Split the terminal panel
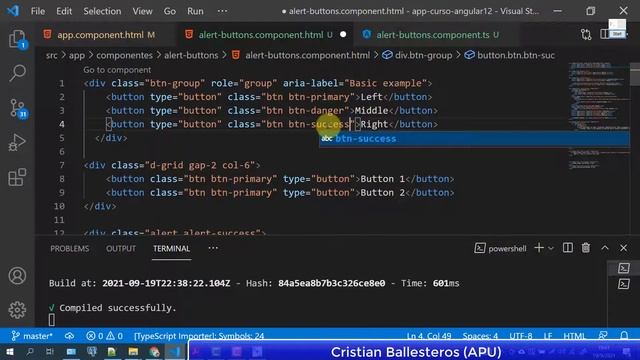640x360 pixels. coord(567,248)
